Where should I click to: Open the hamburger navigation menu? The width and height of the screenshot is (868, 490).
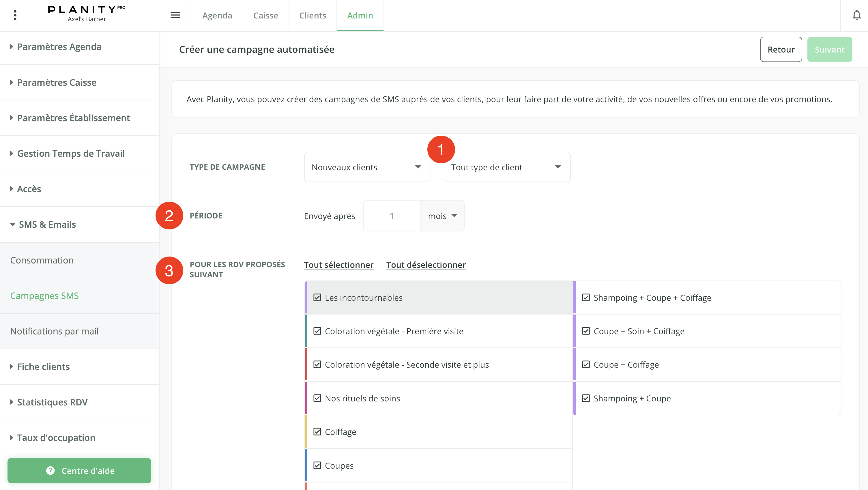[175, 15]
